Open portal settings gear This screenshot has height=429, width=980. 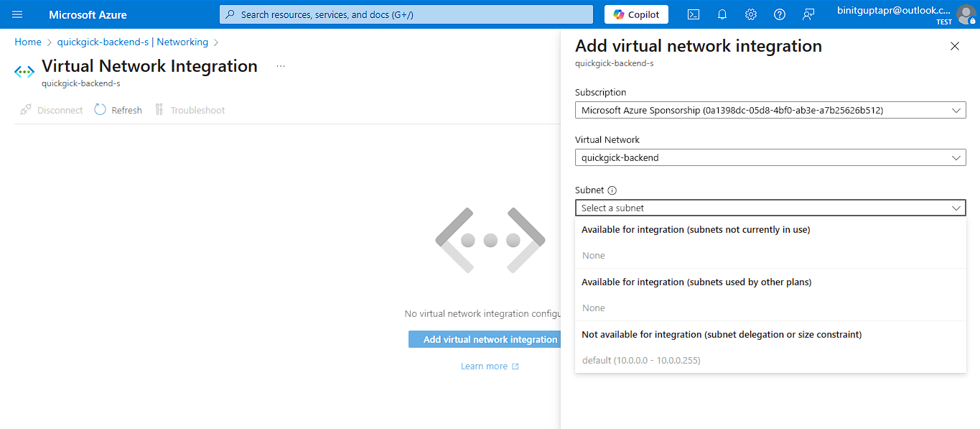pos(751,14)
